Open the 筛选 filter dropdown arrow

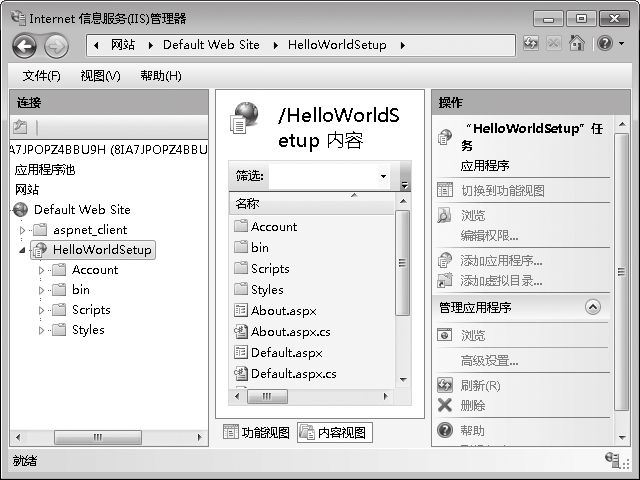click(383, 176)
